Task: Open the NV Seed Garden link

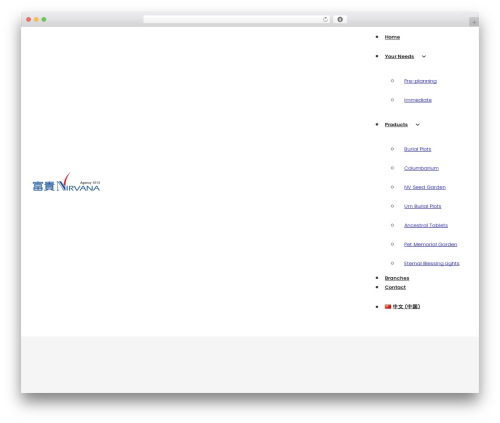Action: [x=425, y=187]
